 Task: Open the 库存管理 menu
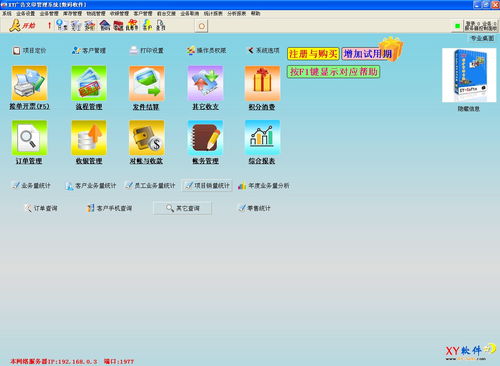pos(72,13)
